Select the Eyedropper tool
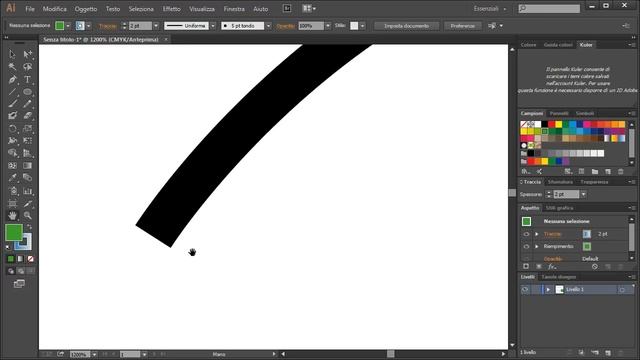This screenshot has height=360, width=640. click(12, 178)
